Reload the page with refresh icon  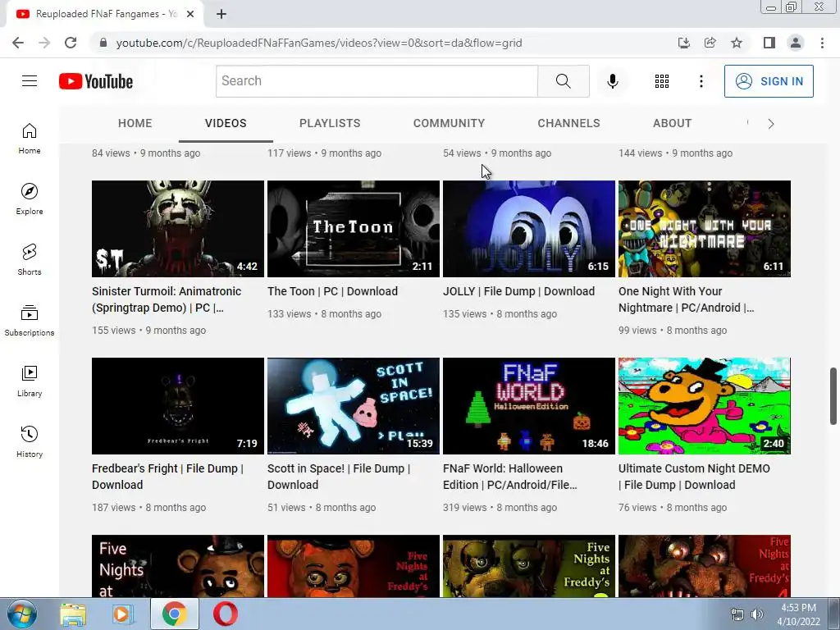[71, 43]
